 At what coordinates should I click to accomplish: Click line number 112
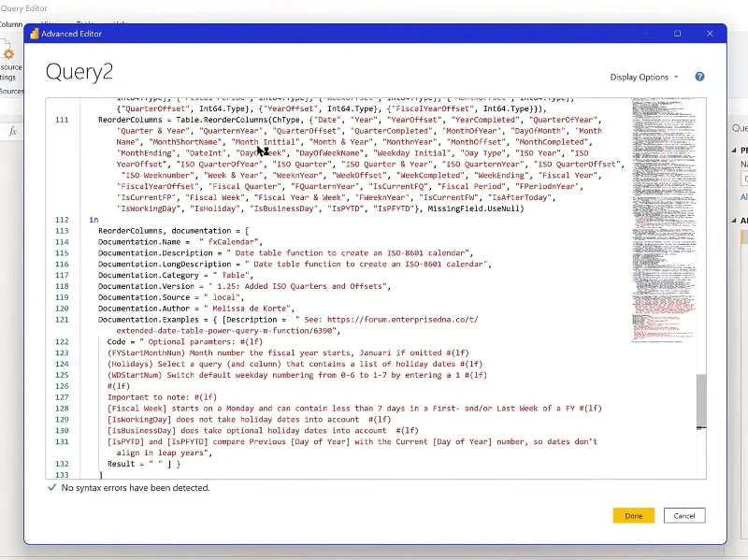coord(62,220)
